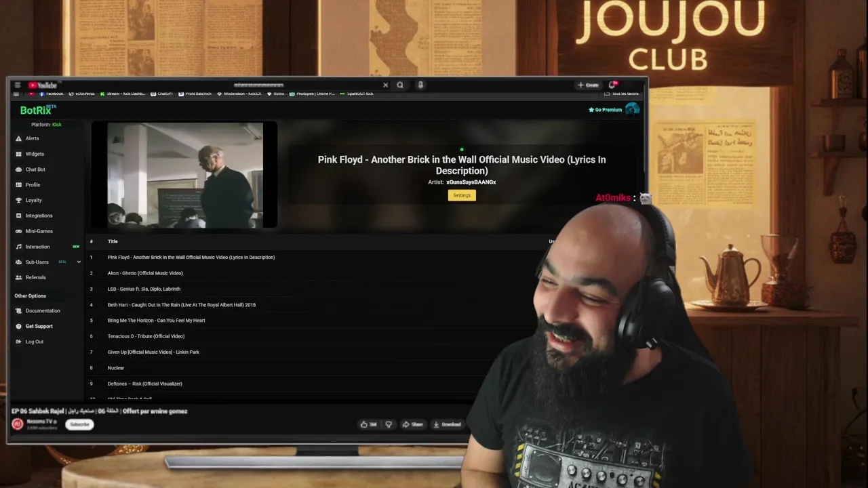
Task: Click Go Premium star link
Action: tap(605, 110)
